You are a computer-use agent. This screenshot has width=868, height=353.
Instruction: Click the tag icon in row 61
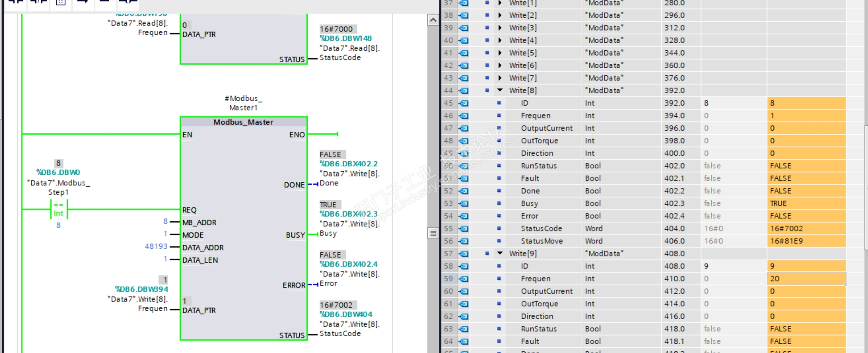463,304
